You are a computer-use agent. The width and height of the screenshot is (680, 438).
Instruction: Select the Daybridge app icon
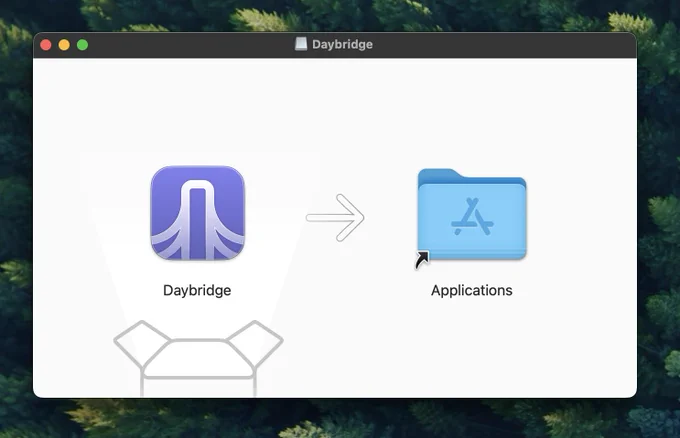pos(198,213)
